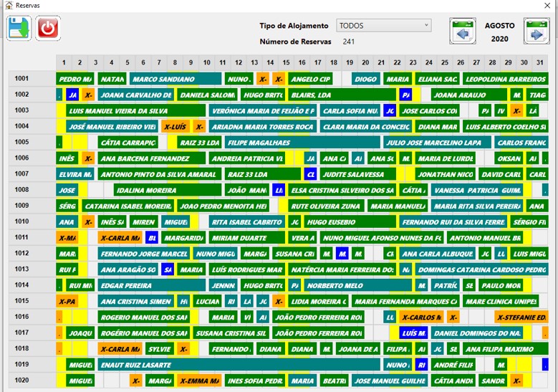Select the FILIPE MAGALHAES reservation in 1005
Screen dimensions: 558x392
coord(302,143)
